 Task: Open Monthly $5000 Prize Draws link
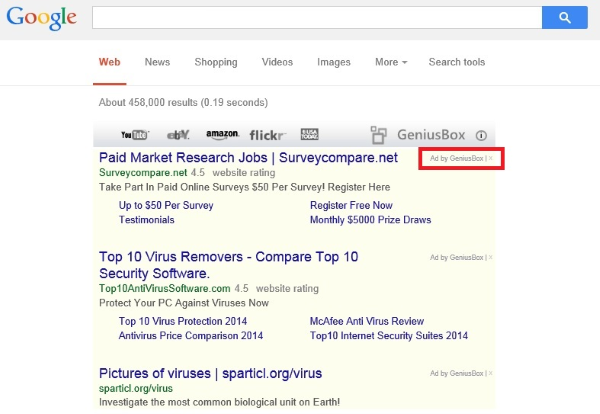370,220
